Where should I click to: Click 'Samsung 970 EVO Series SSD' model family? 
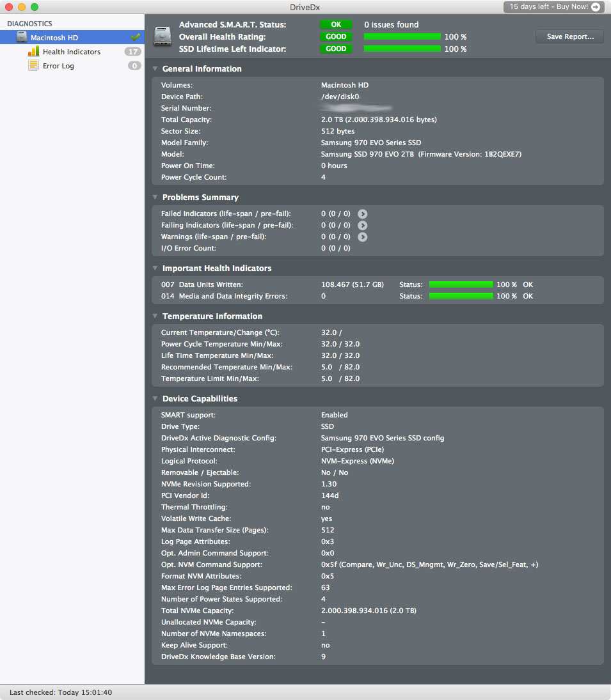pos(370,143)
